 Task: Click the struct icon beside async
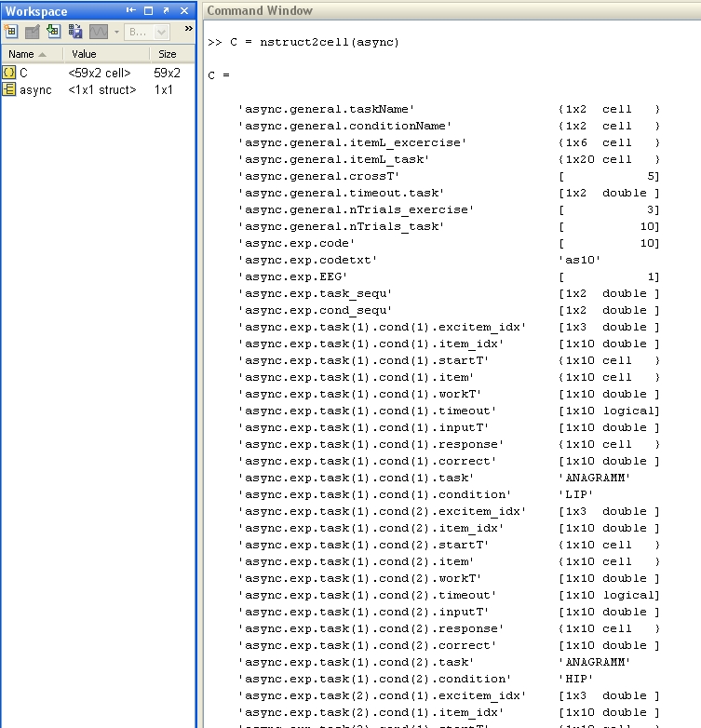[8, 89]
